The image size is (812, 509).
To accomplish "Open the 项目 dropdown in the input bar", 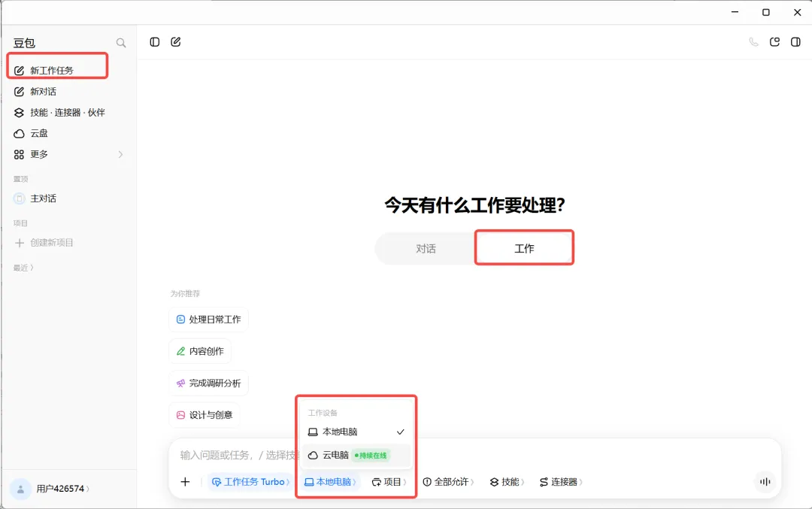I will coord(389,482).
